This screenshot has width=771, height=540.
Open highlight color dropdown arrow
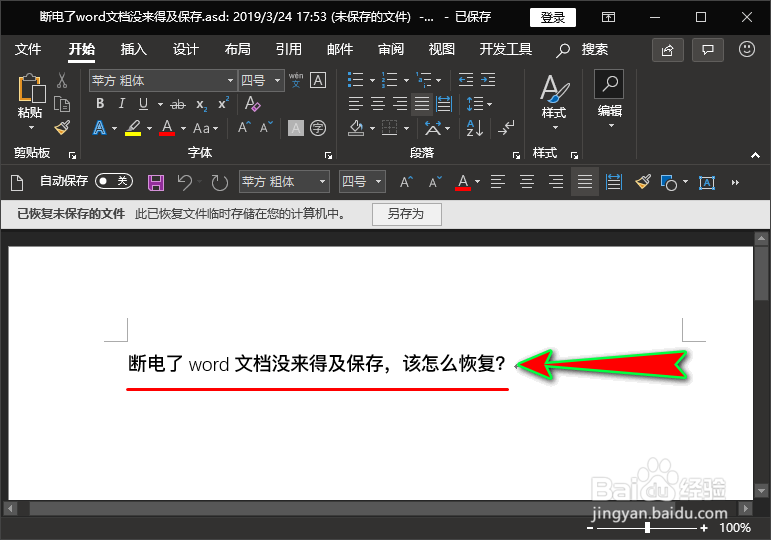149,129
